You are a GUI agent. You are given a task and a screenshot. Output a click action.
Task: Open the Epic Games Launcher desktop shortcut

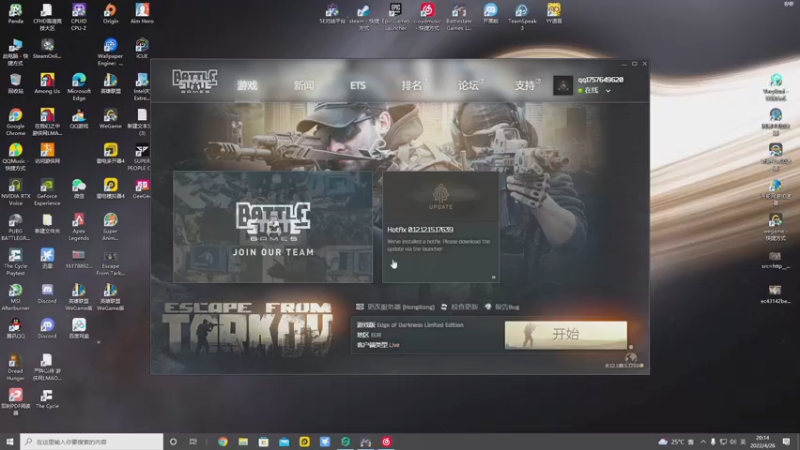pos(395,16)
